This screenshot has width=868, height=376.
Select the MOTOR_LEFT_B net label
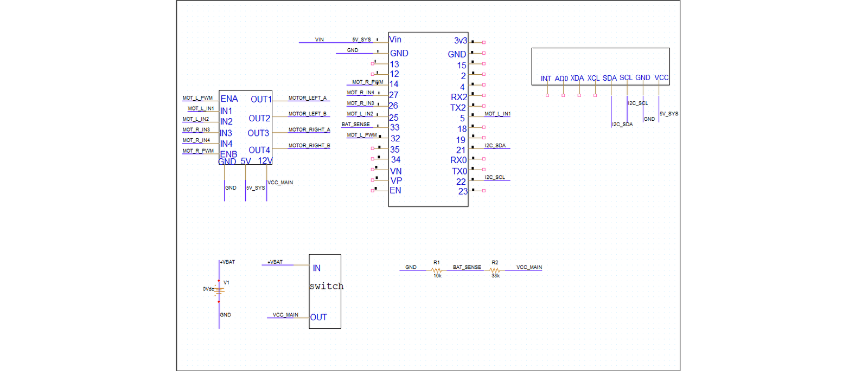pos(308,114)
